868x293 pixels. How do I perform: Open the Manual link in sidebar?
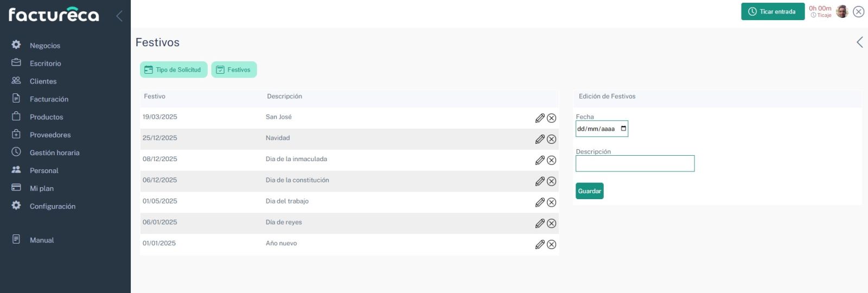coord(41,240)
